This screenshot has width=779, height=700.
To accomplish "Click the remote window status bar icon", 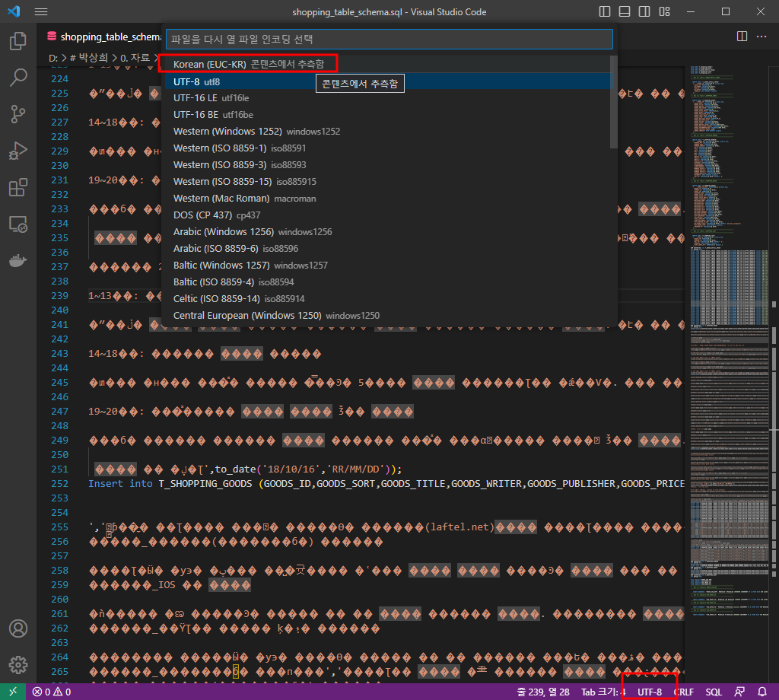I will point(13,692).
